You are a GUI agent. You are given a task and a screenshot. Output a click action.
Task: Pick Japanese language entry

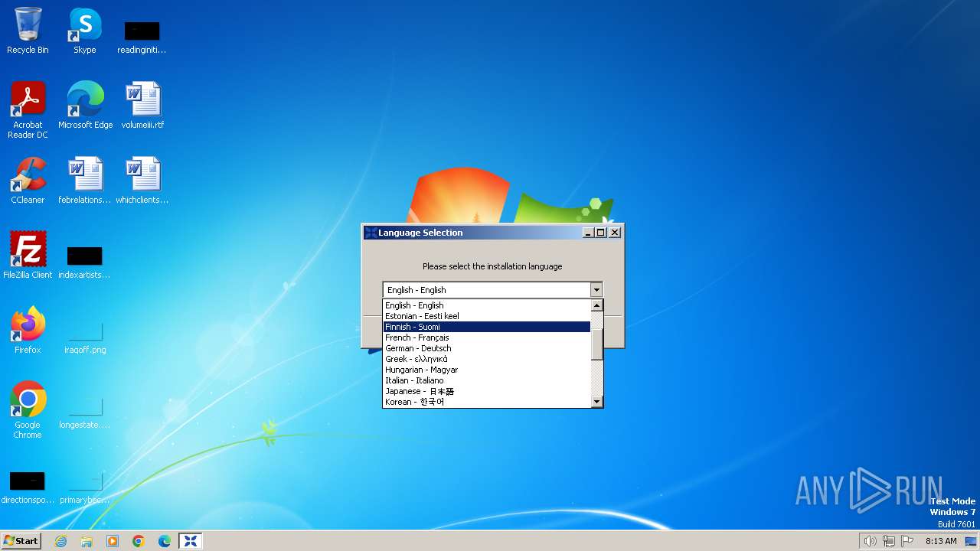487,391
